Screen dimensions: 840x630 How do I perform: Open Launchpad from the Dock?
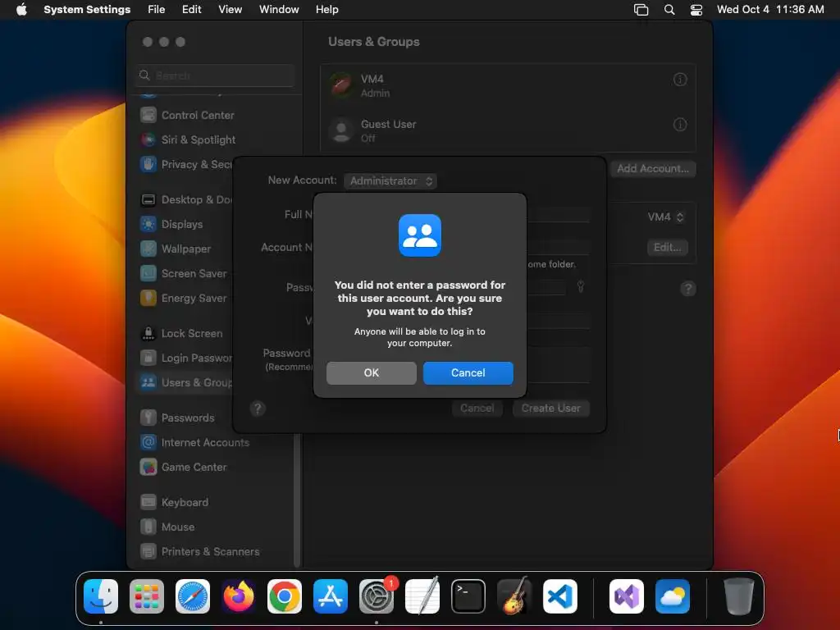pyautogui.click(x=147, y=596)
